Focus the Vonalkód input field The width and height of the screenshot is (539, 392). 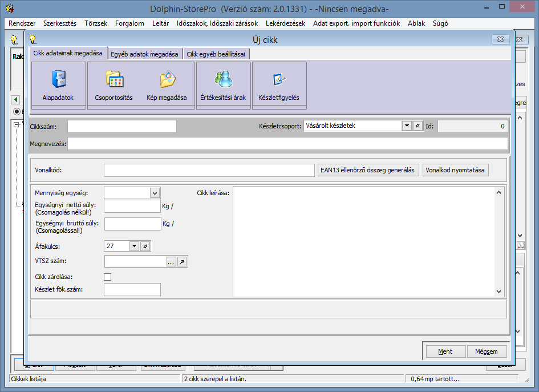pyautogui.click(x=209, y=170)
